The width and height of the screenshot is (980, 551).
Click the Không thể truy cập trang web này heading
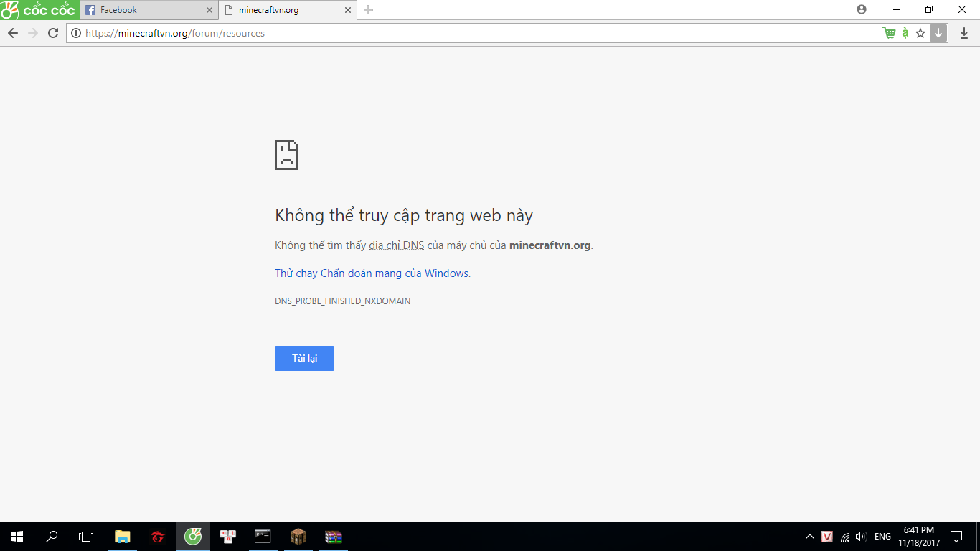click(x=404, y=215)
